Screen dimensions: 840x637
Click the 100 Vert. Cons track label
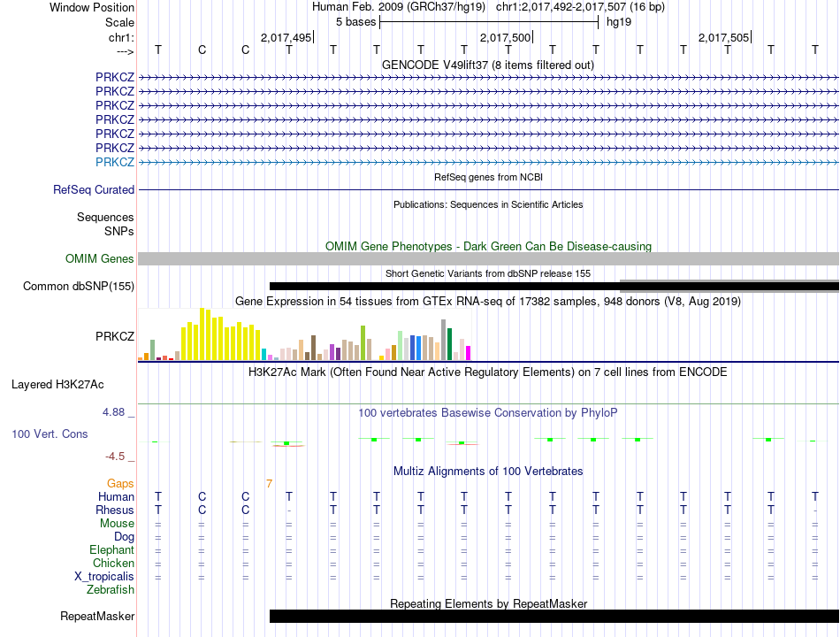coord(50,434)
